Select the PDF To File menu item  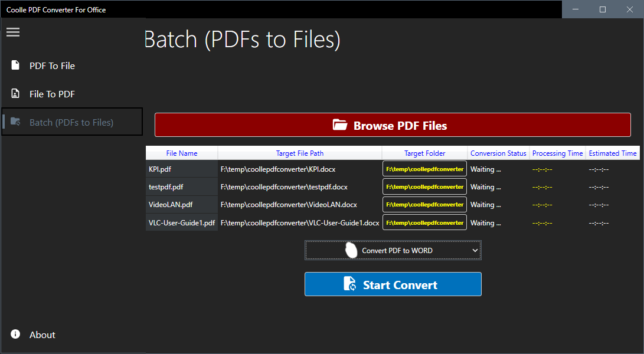[52, 65]
